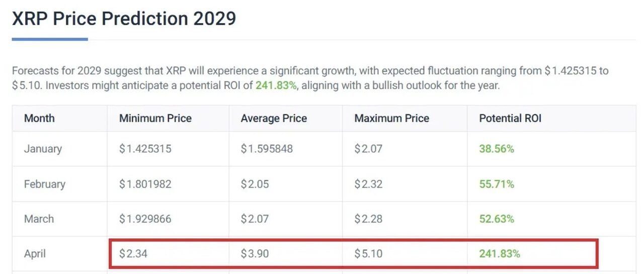This screenshot has width=644, height=274.
Task: Click February's $2.05 average price
Action: pos(255,184)
